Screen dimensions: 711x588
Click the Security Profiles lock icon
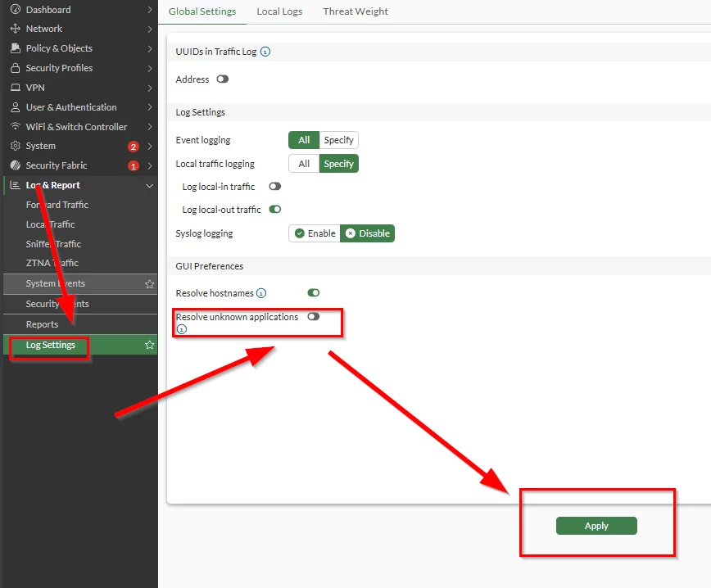(15, 68)
